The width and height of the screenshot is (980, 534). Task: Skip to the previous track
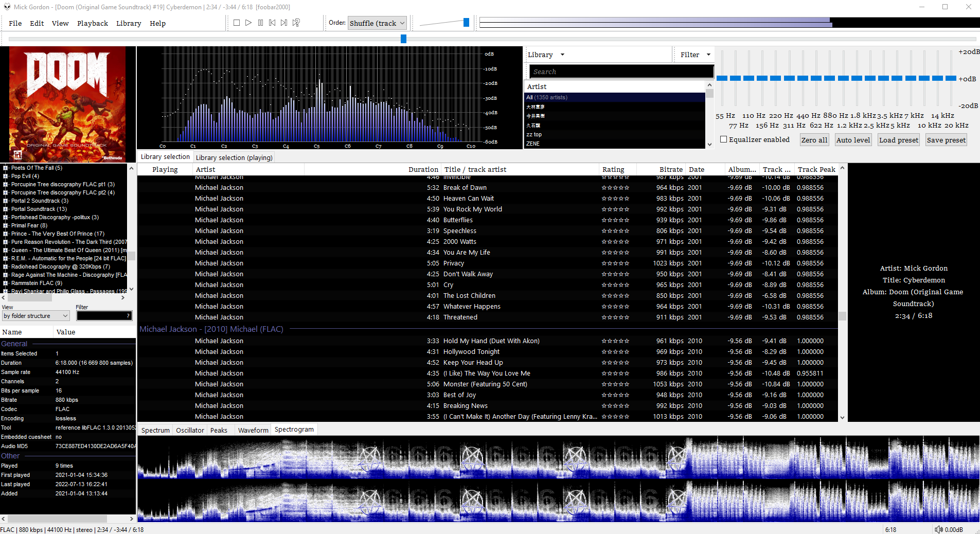point(272,23)
